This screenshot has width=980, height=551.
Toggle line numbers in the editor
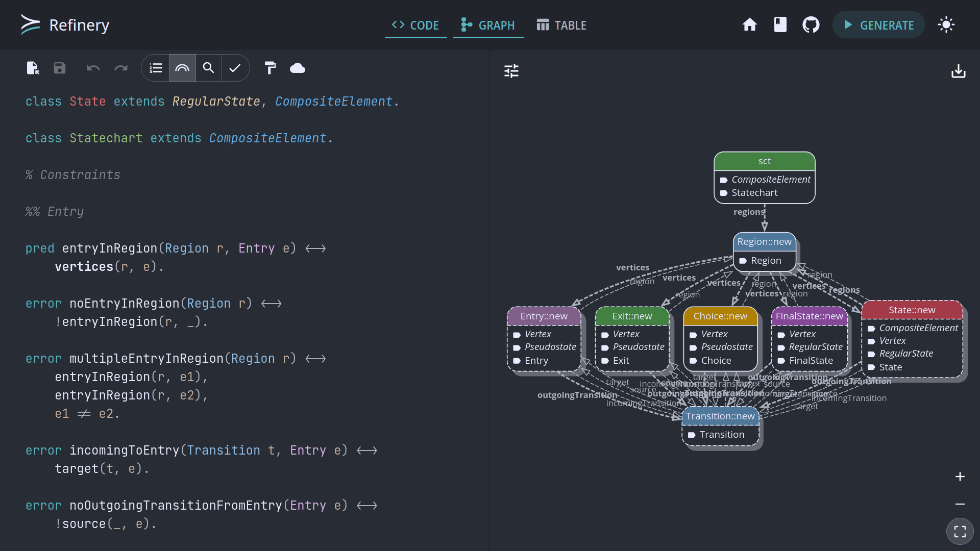point(156,68)
